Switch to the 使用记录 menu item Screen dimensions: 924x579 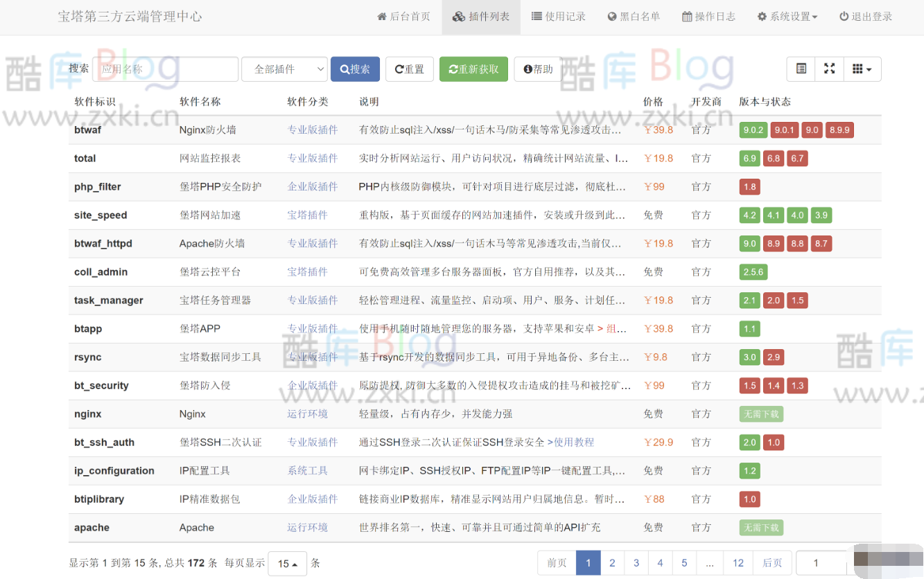click(x=559, y=16)
